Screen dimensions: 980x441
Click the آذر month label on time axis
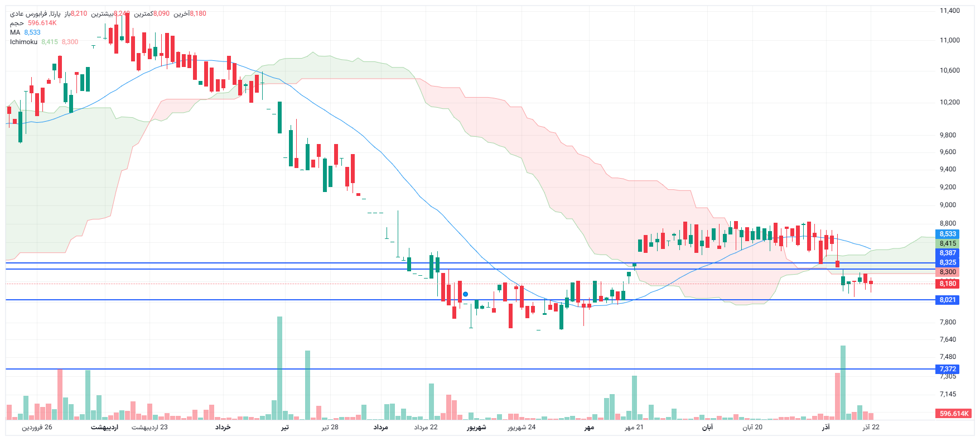[x=825, y=428]
